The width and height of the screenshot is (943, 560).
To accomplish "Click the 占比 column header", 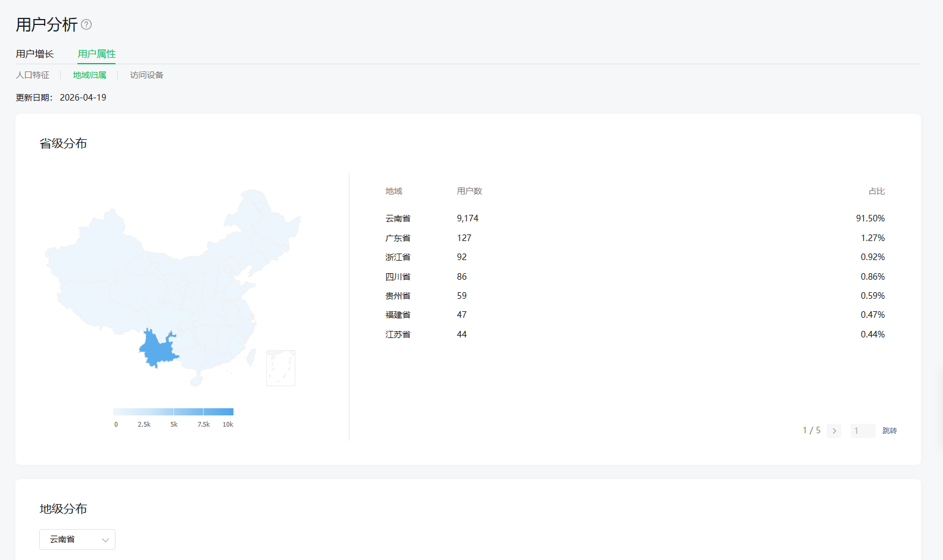I will [x=876, y=191].
